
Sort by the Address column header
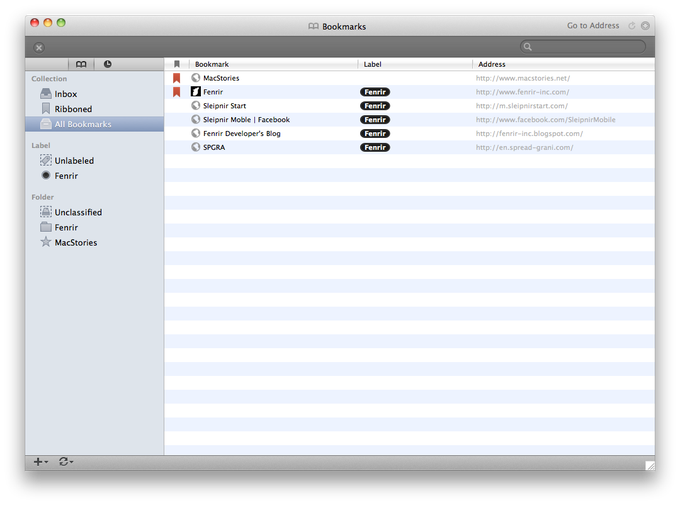pos(564,64)
